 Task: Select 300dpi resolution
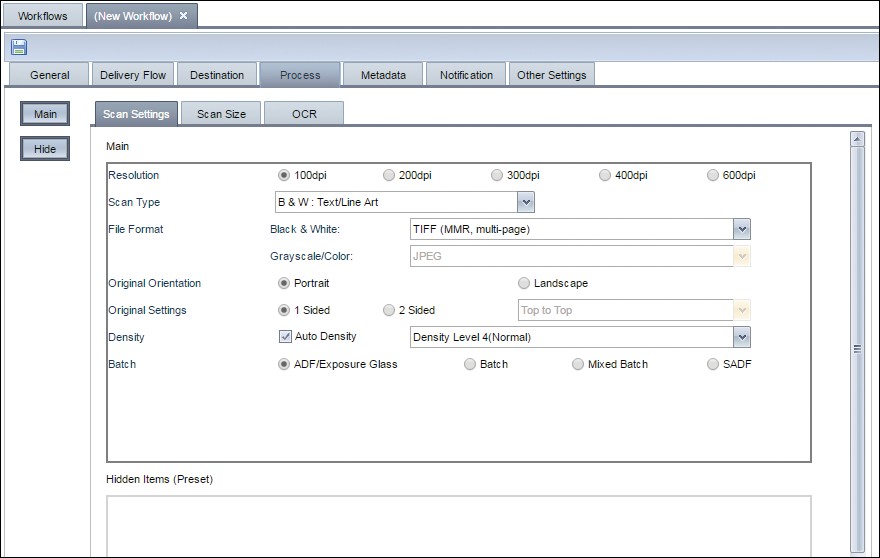(x=497, y=176)
